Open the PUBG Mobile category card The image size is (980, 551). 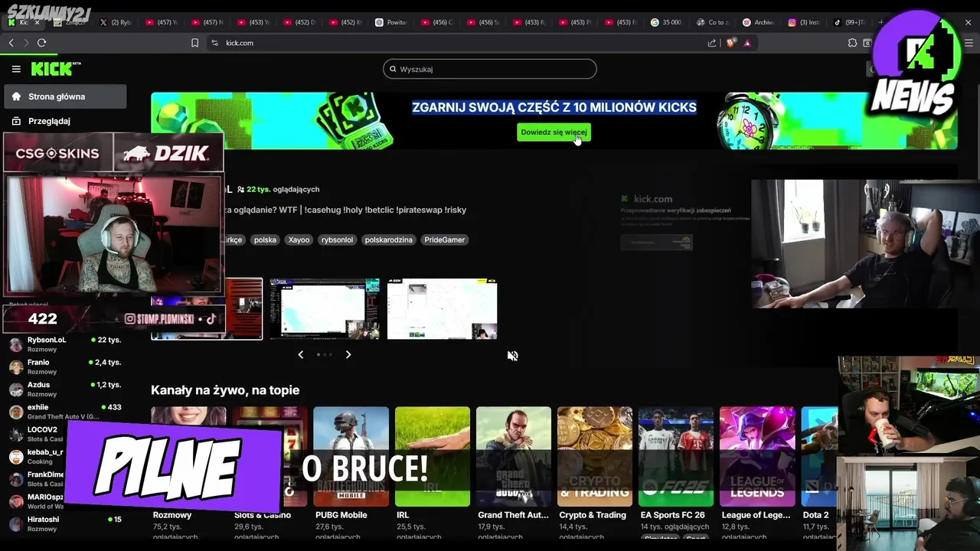[351, 456]
